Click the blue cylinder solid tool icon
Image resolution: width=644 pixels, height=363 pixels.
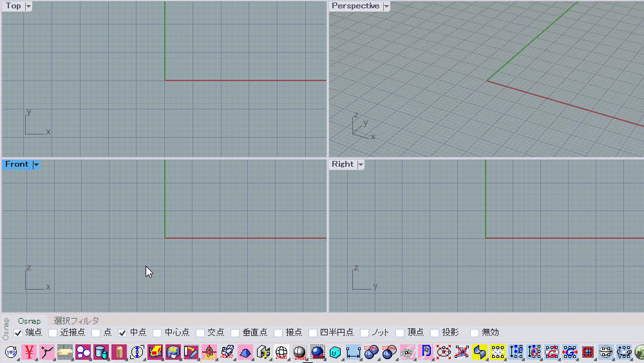[101, 352]
